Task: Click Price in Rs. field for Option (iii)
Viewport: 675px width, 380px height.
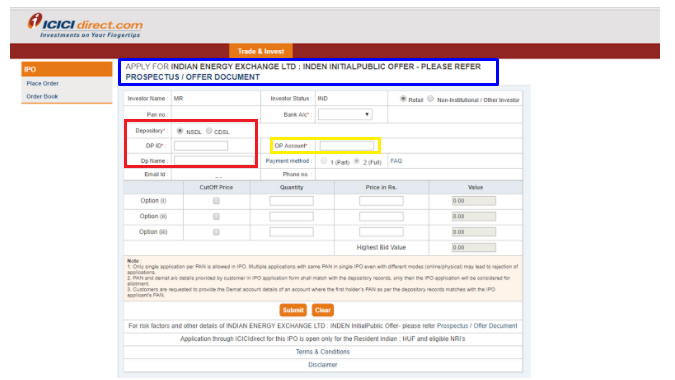Action: (x=381, y=232)
